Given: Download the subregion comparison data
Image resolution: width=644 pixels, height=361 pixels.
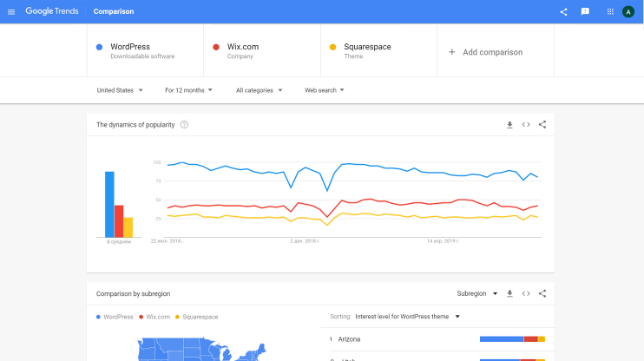Looking at the screenshot, I should 509,293.
